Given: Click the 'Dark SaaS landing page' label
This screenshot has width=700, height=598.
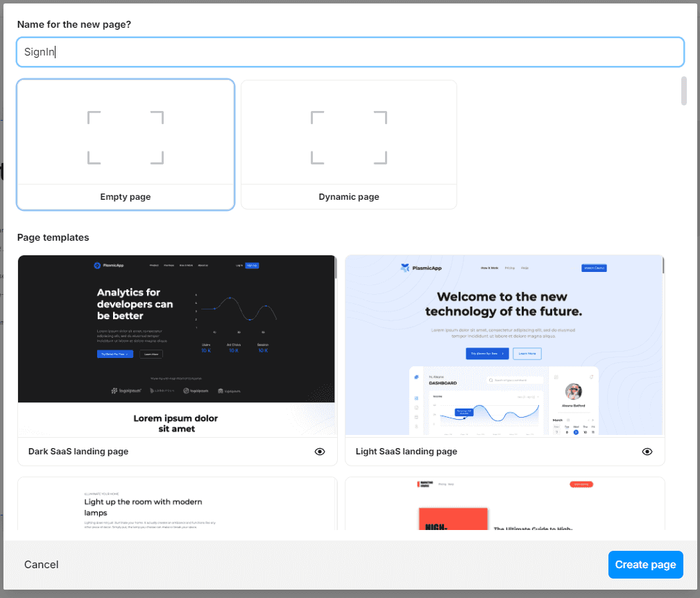Looking at the screenshot, I should pos(78,451).
